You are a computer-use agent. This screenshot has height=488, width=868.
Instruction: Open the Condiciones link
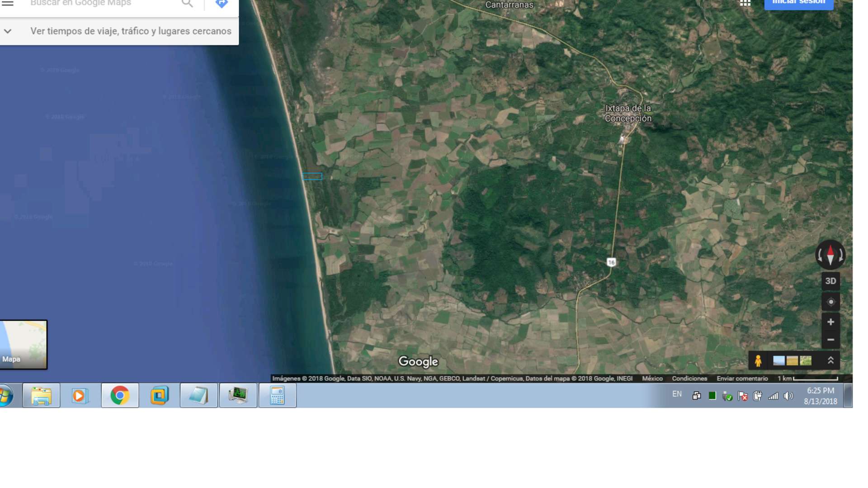click(x=689, y=379)
